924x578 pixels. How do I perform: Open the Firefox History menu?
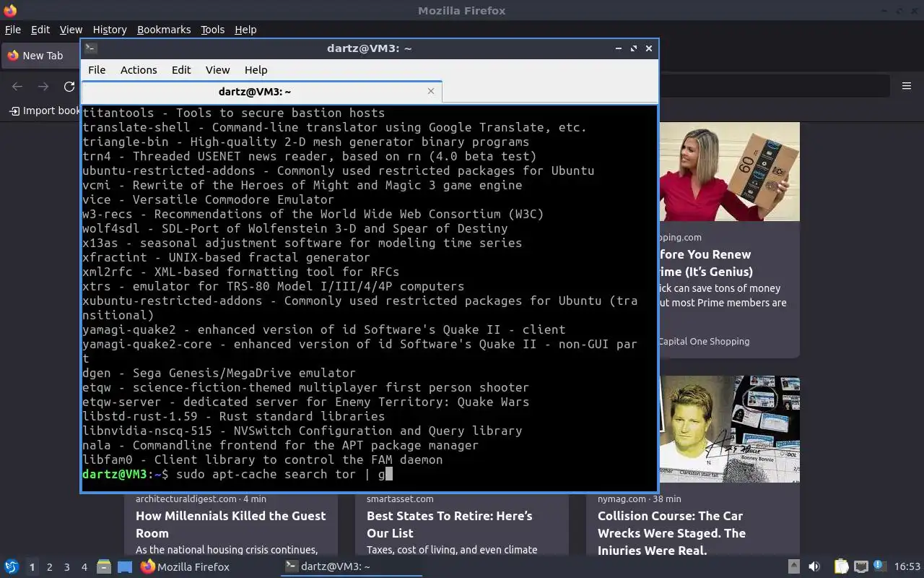click(110, 30)
